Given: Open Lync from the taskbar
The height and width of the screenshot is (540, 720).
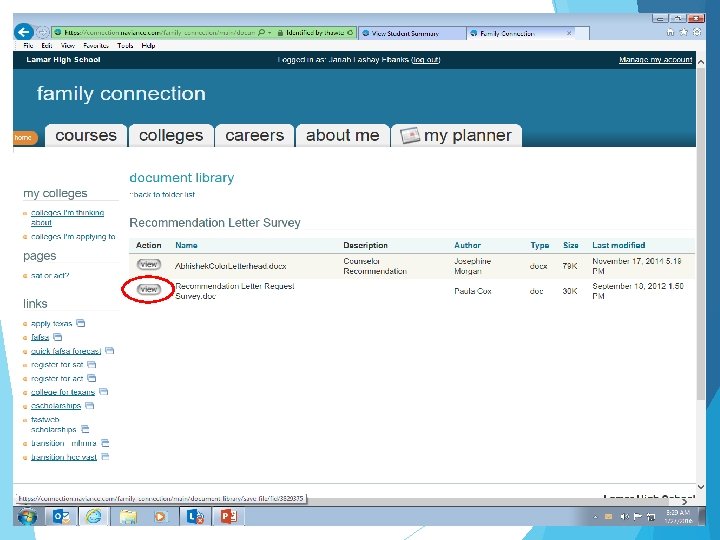Looking at the screenshot, I should click(195, 517).
